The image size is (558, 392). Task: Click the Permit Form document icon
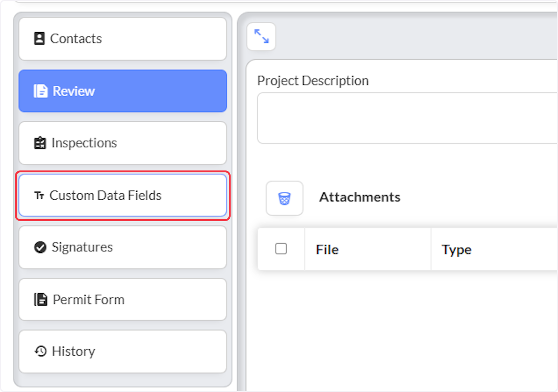pyautogui.click(x=41, y=300)
